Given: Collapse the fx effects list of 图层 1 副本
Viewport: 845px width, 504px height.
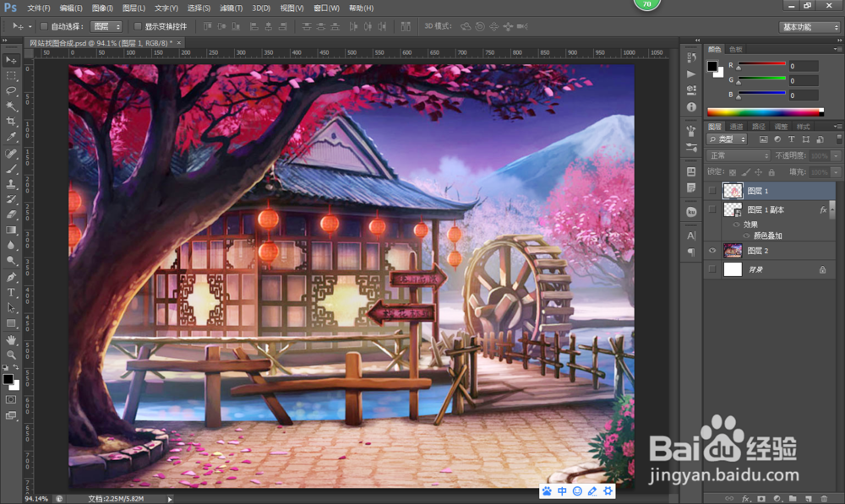Looking at the screenshot, I should coord(832,209).
